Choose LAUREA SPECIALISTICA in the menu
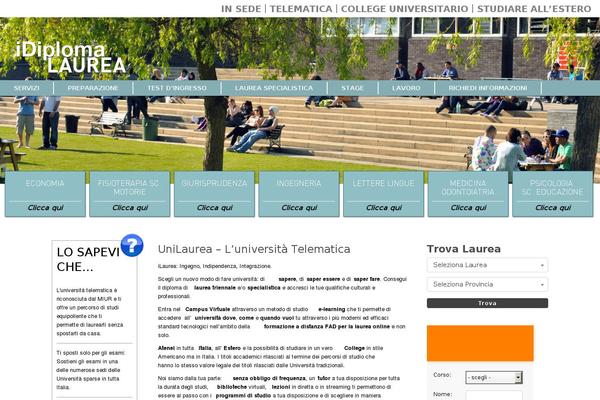 point(274,88)
